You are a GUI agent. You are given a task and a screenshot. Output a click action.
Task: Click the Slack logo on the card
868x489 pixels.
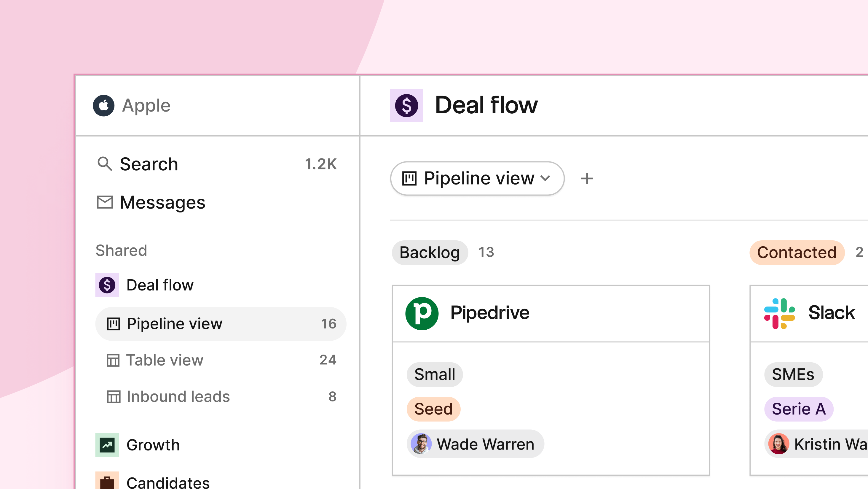click(779, 313)
